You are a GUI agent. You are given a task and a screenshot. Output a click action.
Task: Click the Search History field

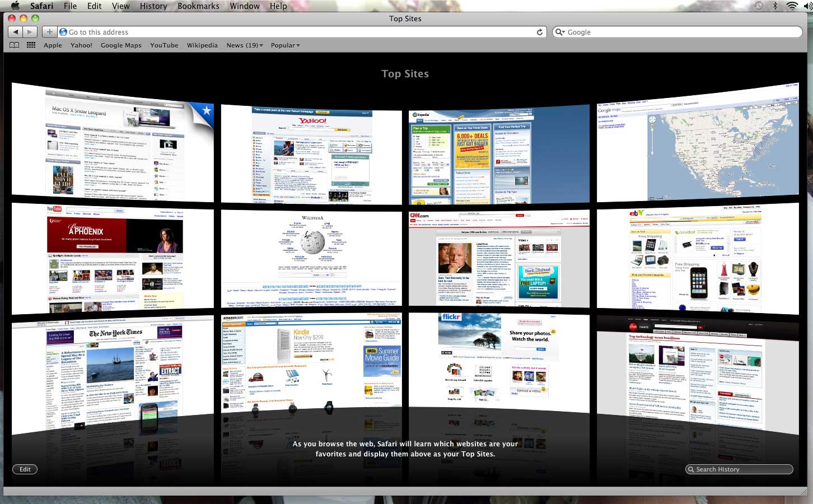(x=739, y=469)
